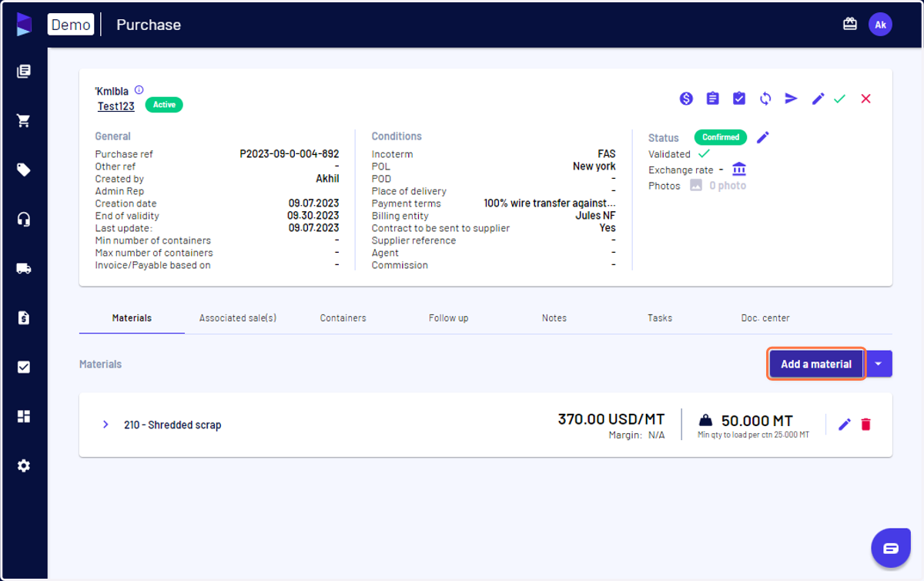Switch to the Associated sale(s) tab

point(238,317)
